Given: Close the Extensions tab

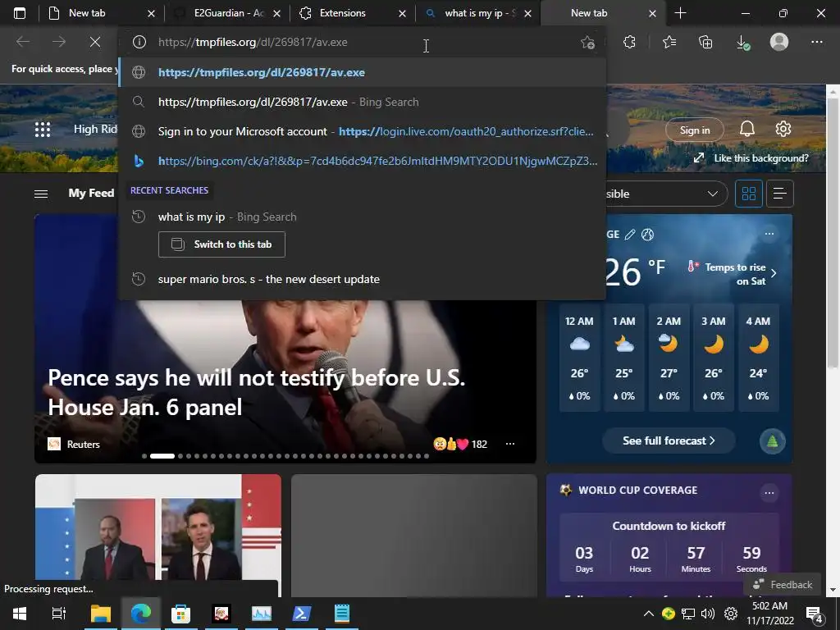Looking at the screenshot, I should pos(402,13).
